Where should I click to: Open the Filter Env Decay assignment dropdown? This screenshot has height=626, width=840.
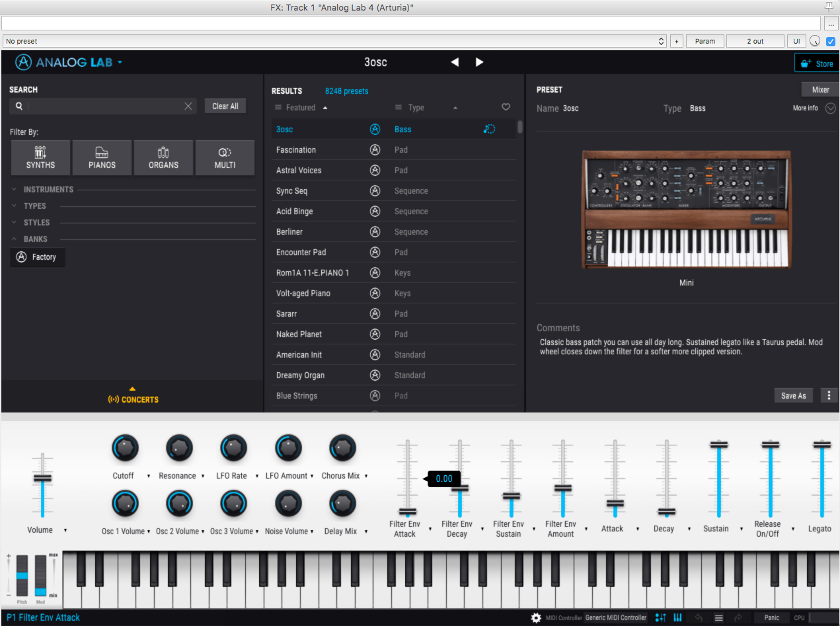[x=482, y=529]
